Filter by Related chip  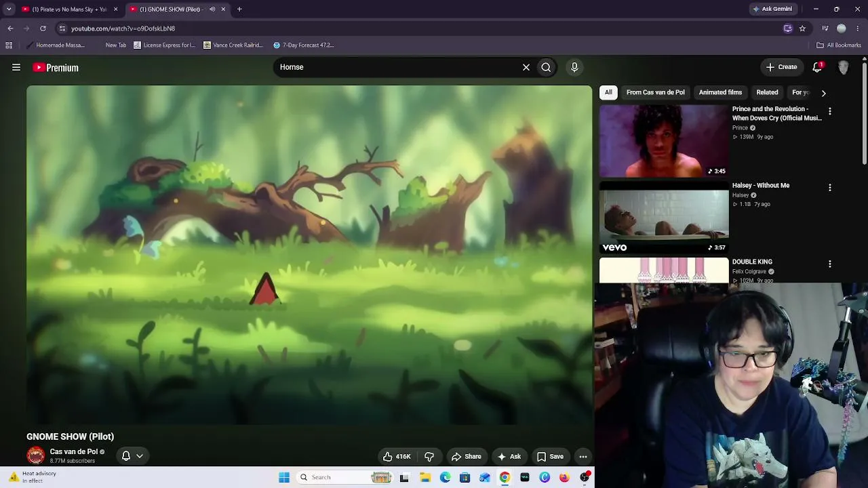click(x=767, y=92)
